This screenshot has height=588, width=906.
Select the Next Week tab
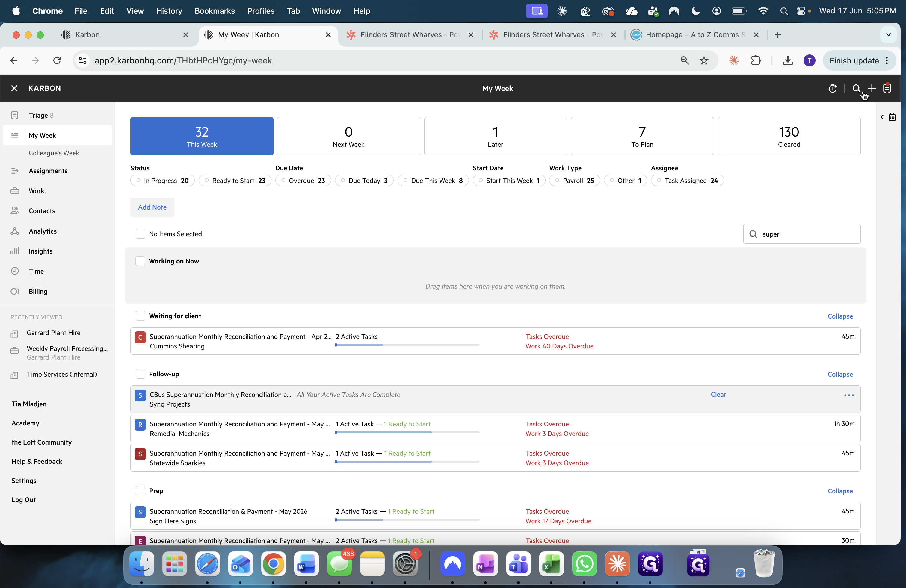pyautogui.click(x=349, y=136)
